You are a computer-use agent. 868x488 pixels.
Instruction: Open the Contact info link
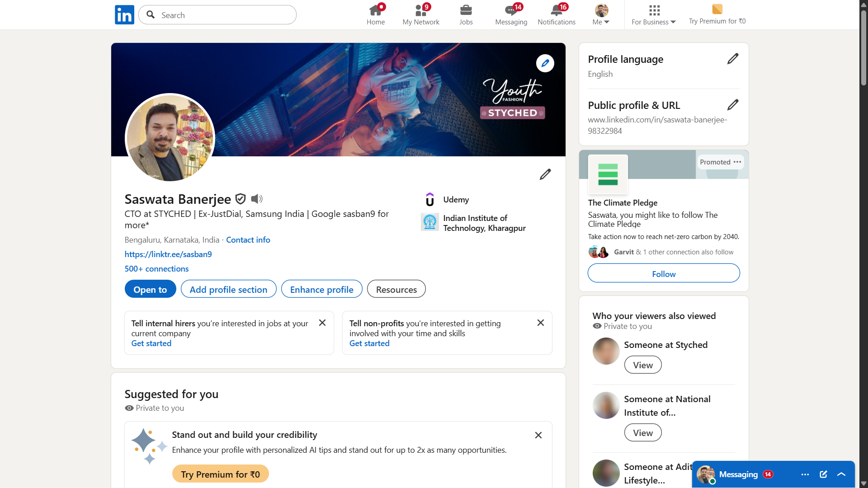tap(248, 240)
